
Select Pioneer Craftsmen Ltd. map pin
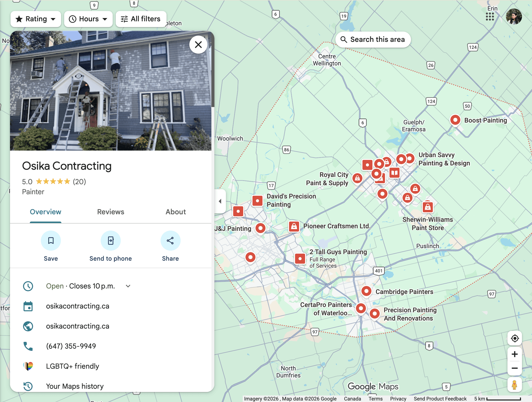(x=294, y=226)
